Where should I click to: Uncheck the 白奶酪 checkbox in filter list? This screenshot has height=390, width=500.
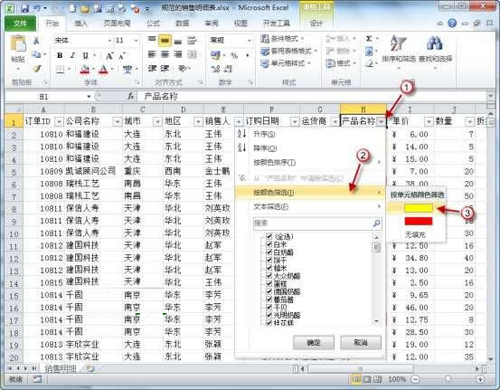pos(269,252)
